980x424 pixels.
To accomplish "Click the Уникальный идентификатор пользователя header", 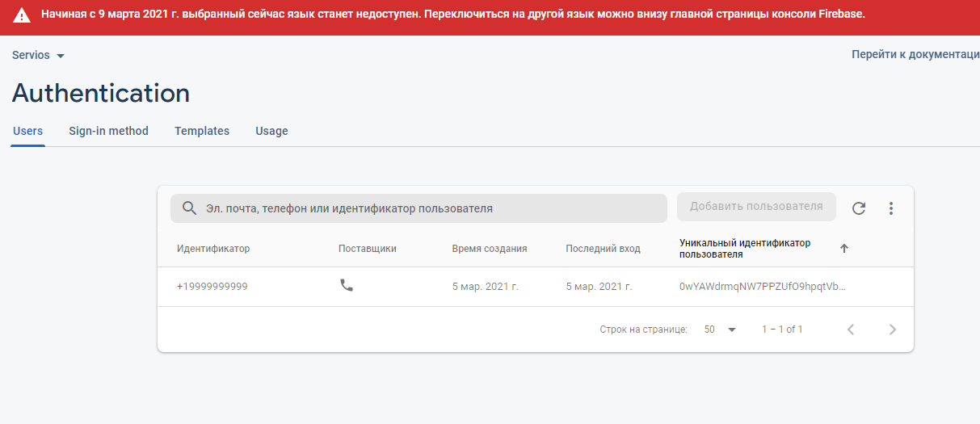I will pos(745,249).
